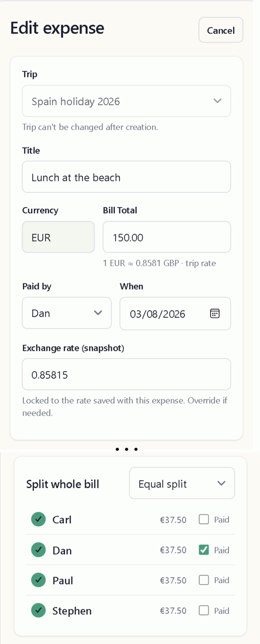Screen dimensions: 260x644
Task: Toggle Dan's green participant checkmark
Action: (38, 550)
